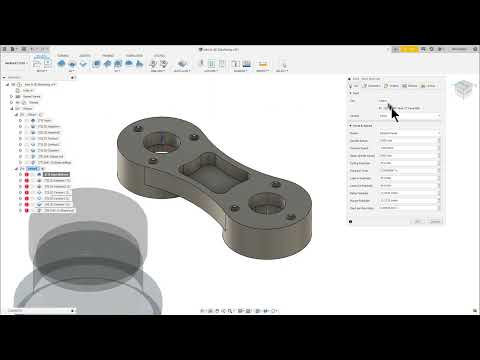Click the info icon at dialog bottom
Screen dimensions: 480x360
click(x=351, y=222)
